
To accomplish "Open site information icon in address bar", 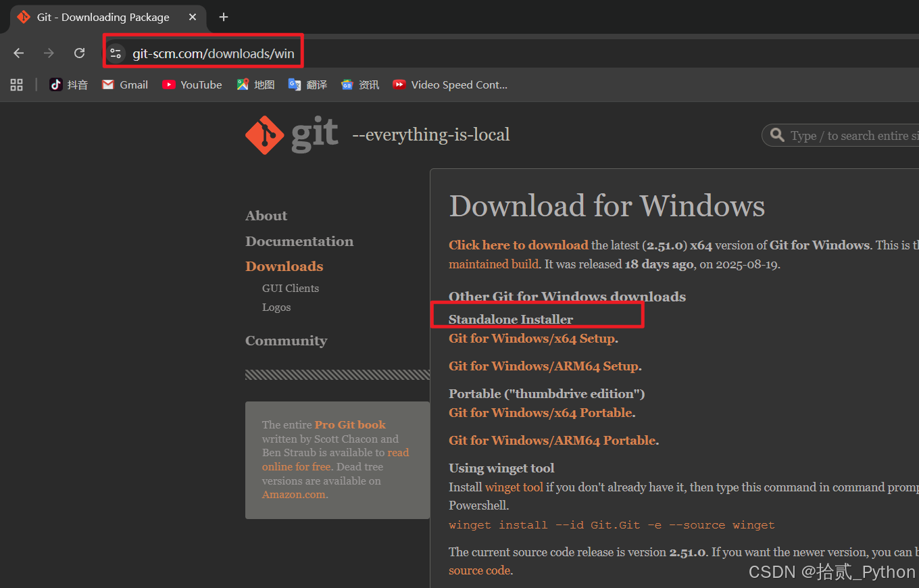I will tap(116, 53).
